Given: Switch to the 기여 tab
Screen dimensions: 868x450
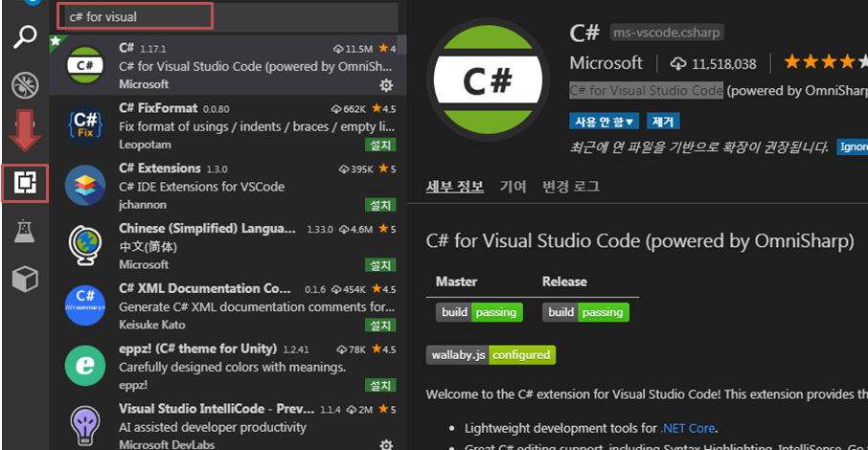Looking at the screenshot, I should (514, 187).
